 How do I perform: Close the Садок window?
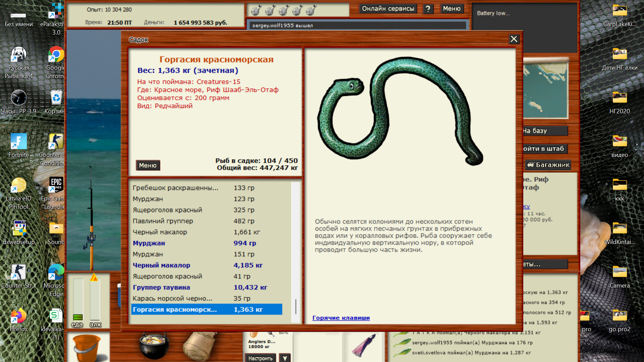514,39
